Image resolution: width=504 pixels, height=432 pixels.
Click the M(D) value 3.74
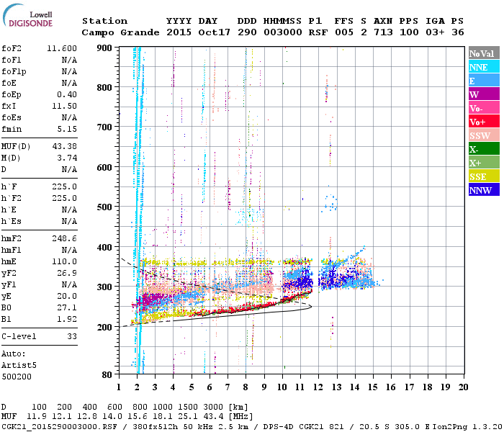point(67,158)
